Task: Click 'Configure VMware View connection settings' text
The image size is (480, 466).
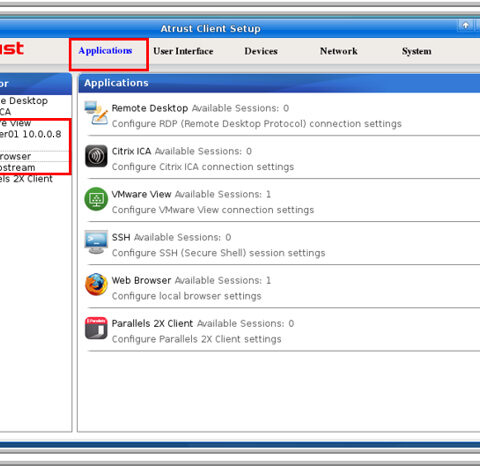Action: point(213,210)
